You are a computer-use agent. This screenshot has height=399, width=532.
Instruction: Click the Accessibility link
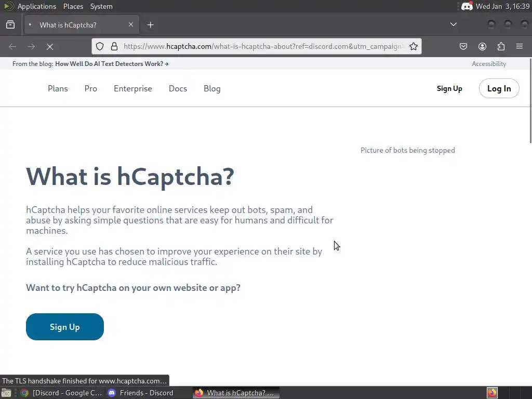489,64
